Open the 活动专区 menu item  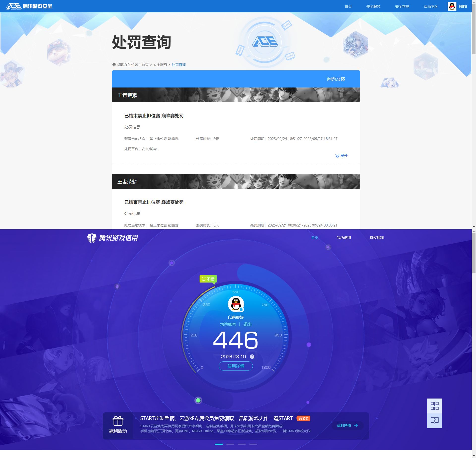point(431,6)
